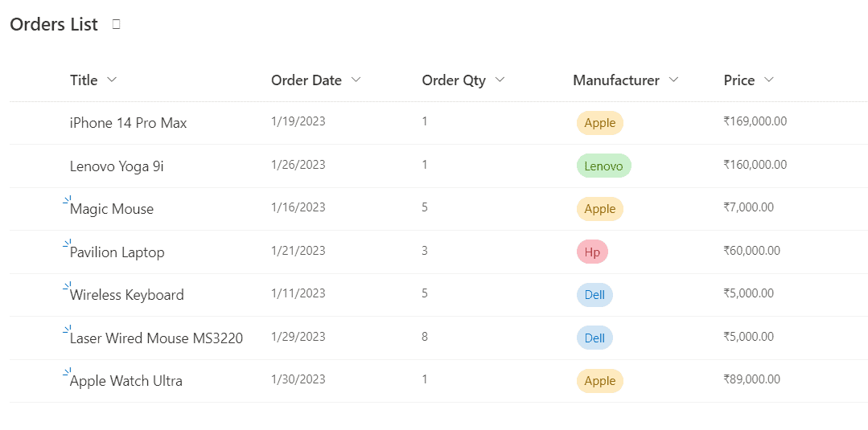The image size is (868, 430).
Task: Click the ₹7,000.00 price cell
Action: tap(749, 207)
